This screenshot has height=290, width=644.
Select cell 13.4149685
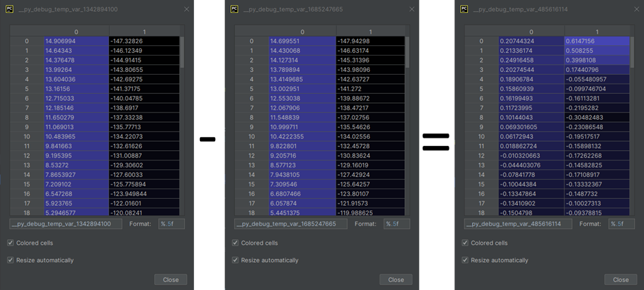(302, 80)
